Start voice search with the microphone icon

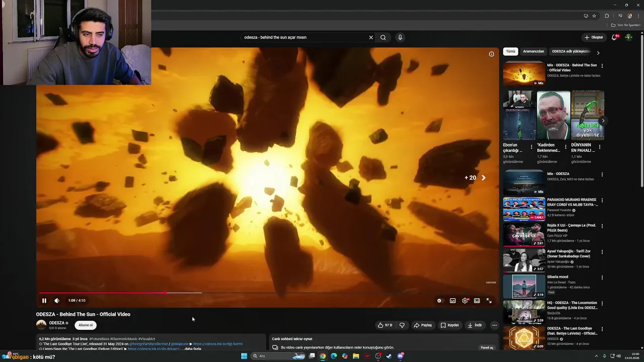pyautogui.click(x=400, y=37)
